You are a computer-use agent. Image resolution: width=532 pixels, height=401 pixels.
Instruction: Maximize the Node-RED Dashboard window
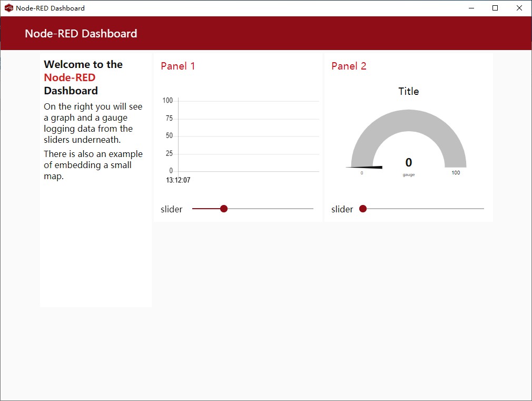pos(495,8)
